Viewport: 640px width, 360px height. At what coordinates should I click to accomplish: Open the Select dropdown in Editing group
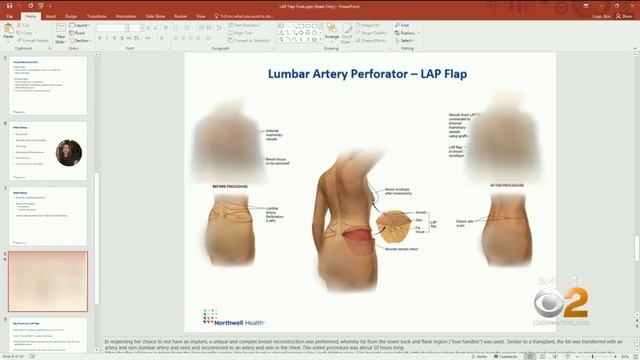point(404,40)
